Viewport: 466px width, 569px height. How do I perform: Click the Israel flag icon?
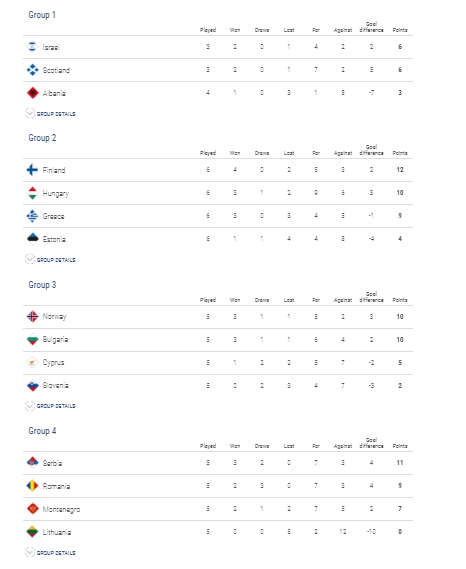click(x=32, y=47)
